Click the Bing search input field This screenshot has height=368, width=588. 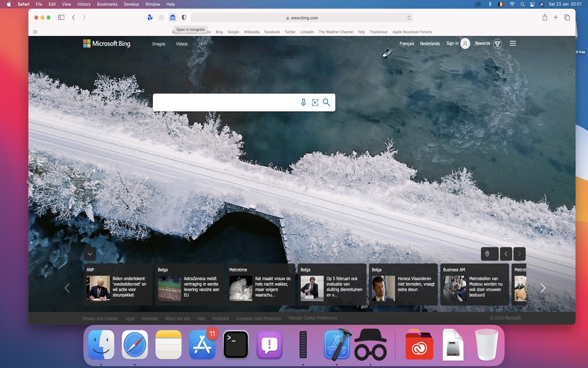coord(225,102)
